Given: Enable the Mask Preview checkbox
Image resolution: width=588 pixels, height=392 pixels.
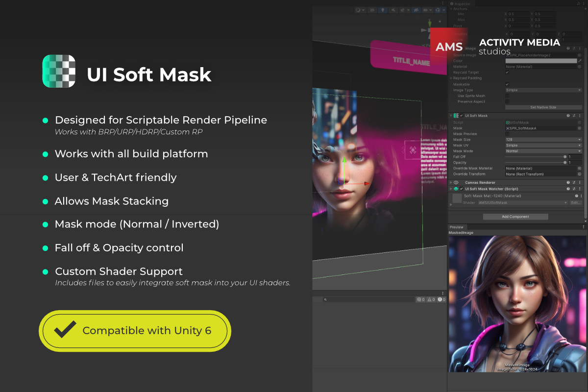Looking at the screenshot, I should (507, 134).
